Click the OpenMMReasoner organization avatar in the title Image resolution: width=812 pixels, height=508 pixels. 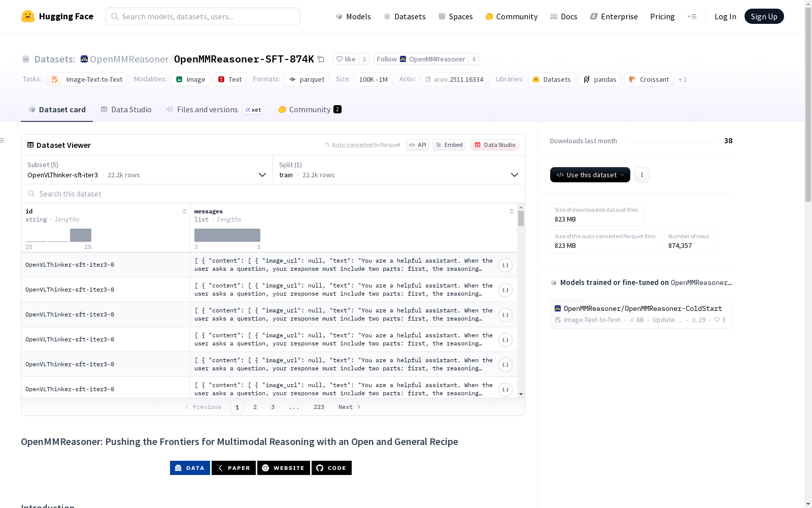pyautogui.click(x=84, y=59)
